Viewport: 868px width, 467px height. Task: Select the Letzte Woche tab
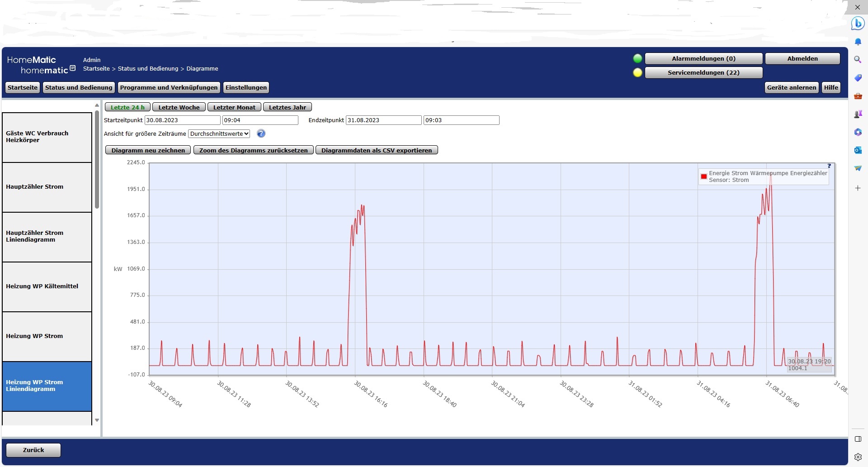(x=179, y=107)
